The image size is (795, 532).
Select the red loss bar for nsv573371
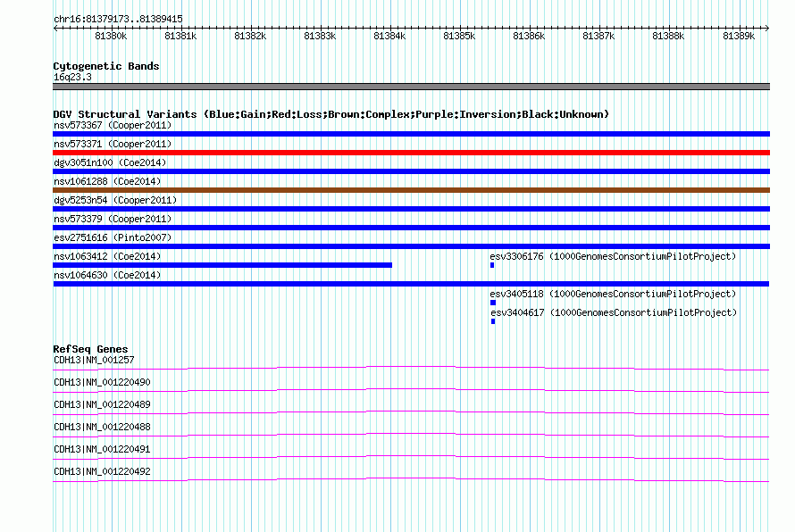(411, 153)
